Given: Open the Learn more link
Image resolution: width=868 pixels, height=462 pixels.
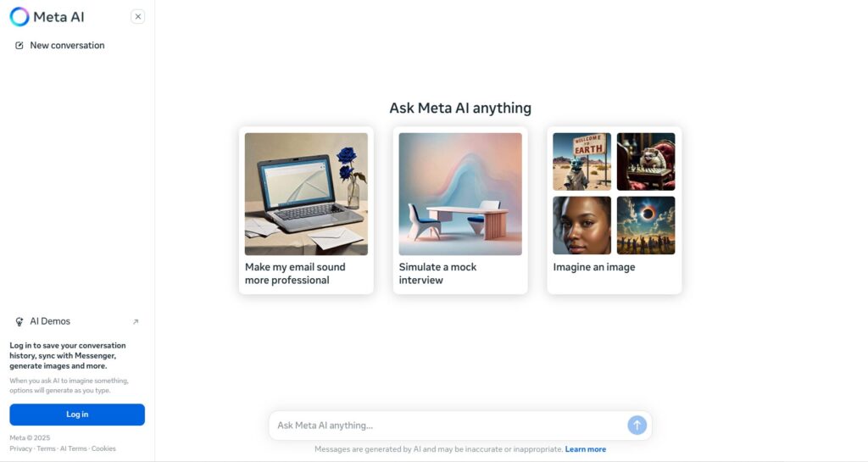Looking at the screenshot, I should [x=585, y=449].
